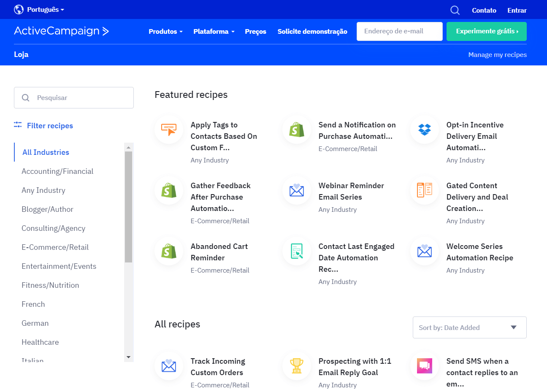Click the cursor tag icon for Apply Tags recipe
Screen dimensions: 547x392
pyautogui.click(x=169, y=130)
